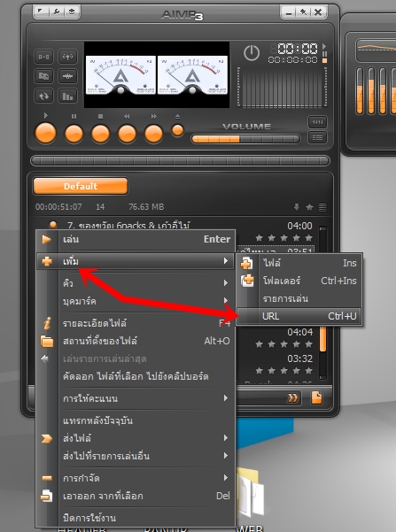Click the compact mode button above playlist toggle
Screen dimensions: 396x532
pos(317,122)
